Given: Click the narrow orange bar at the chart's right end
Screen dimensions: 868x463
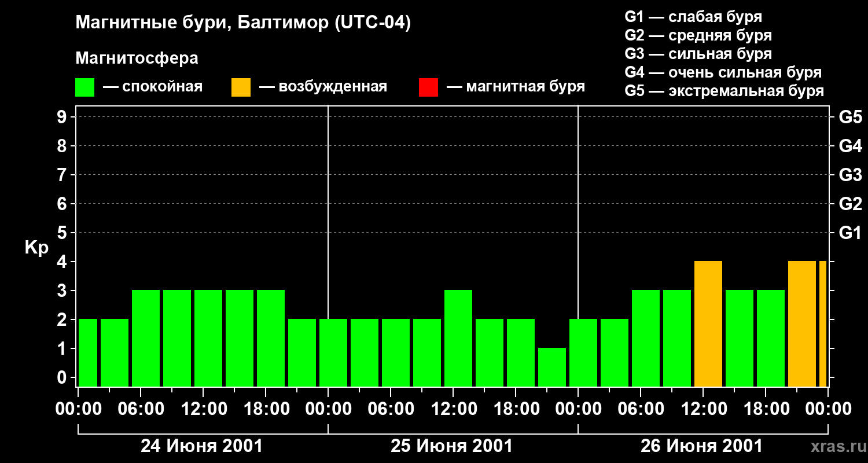Looking at the screenshot, I should (x=823, y=324).
